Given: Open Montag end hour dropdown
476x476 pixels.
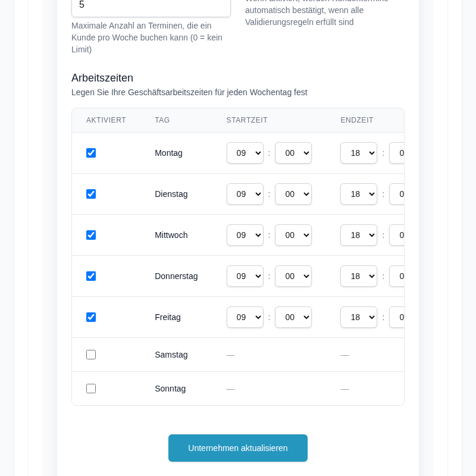Looking at the screenshot, I should (x=358, y=153).
